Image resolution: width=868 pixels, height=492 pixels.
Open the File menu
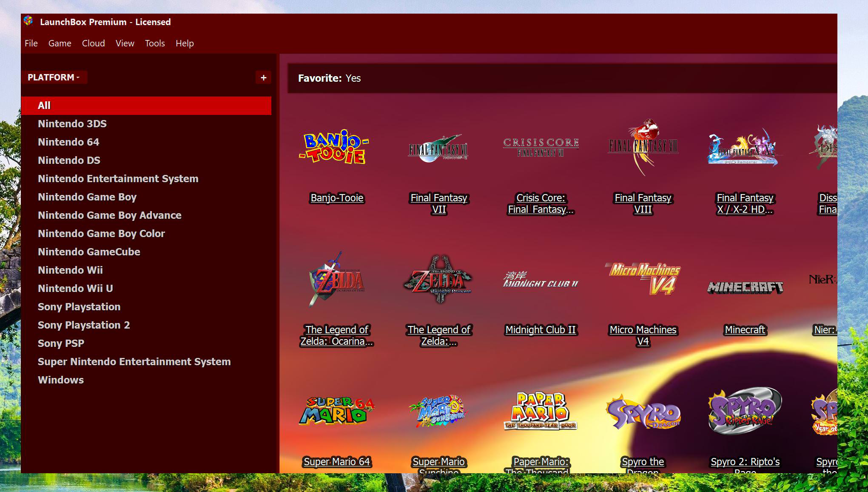31,43
